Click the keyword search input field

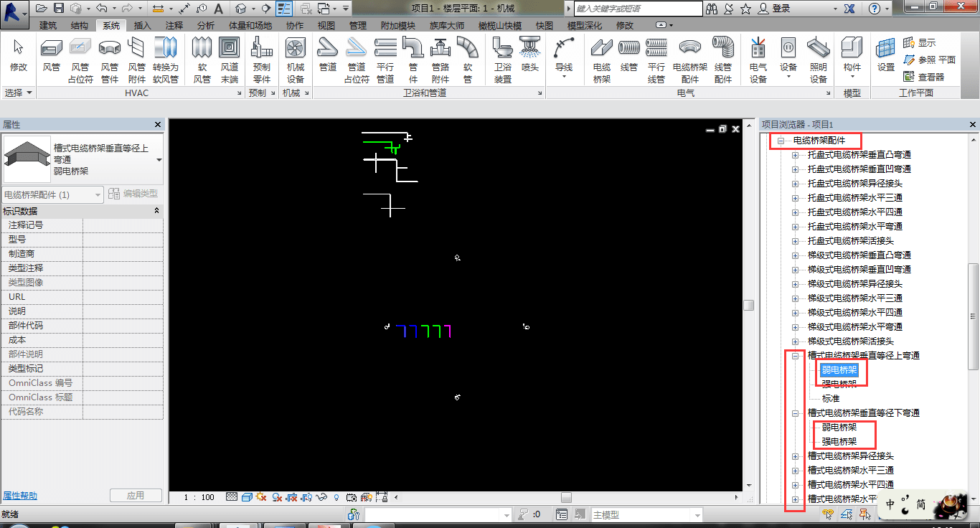[x=639, y=9]
